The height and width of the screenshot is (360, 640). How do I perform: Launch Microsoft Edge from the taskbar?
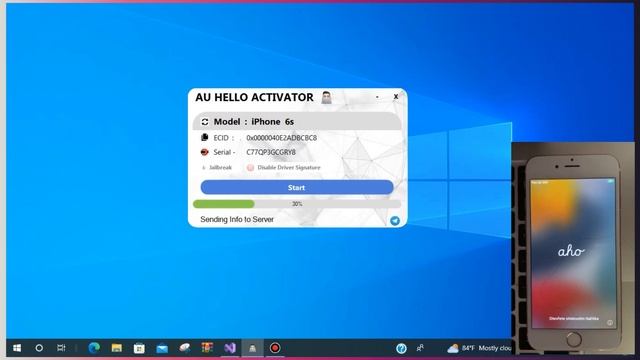(94, 348)
